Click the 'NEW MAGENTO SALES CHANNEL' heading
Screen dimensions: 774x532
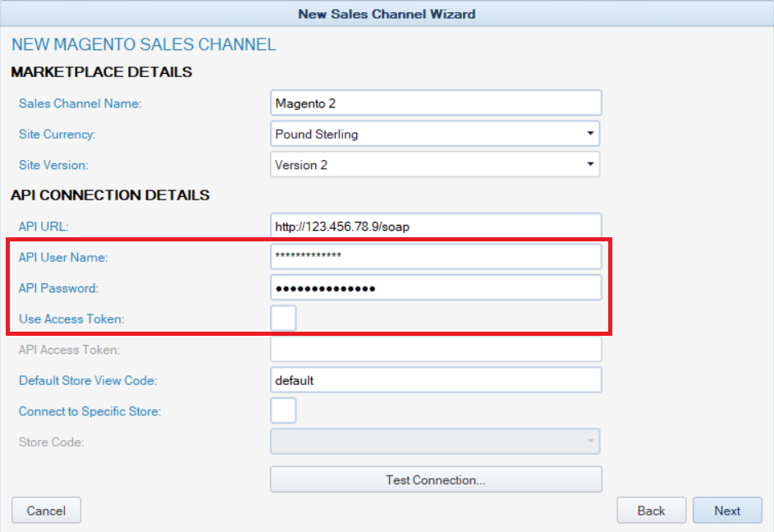click(x=144, y=44)
